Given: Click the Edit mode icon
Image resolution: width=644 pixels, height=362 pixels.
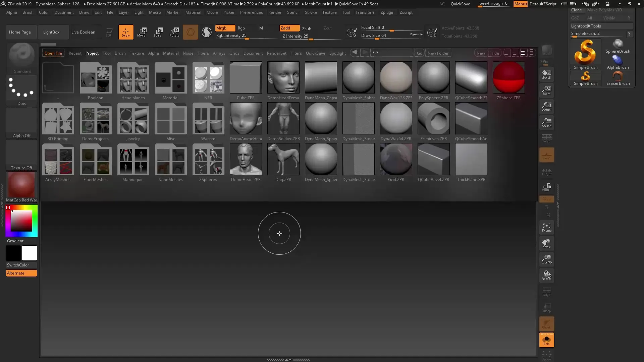Looking at the screenshot, I should pos(109,32).
